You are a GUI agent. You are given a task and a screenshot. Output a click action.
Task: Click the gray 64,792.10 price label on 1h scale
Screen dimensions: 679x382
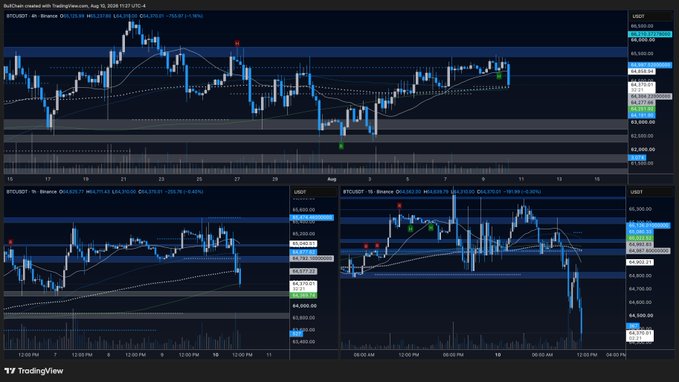(x=312, y=258)
